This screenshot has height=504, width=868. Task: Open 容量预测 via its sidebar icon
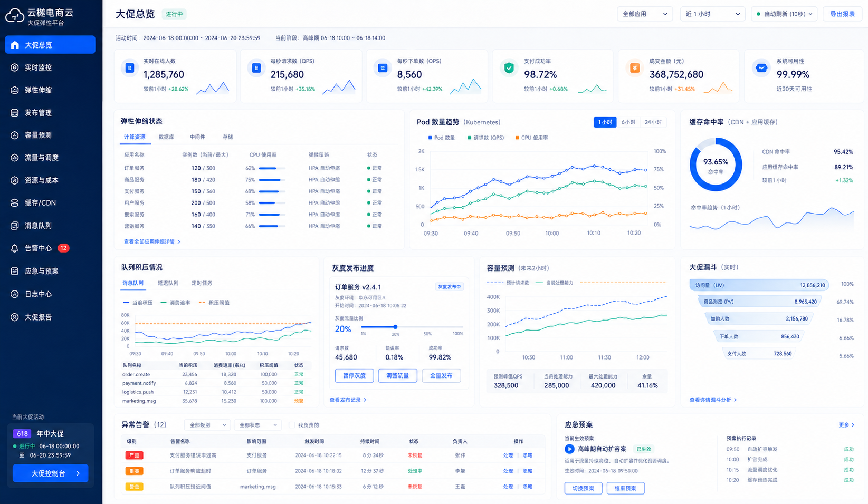pos(15,135)
